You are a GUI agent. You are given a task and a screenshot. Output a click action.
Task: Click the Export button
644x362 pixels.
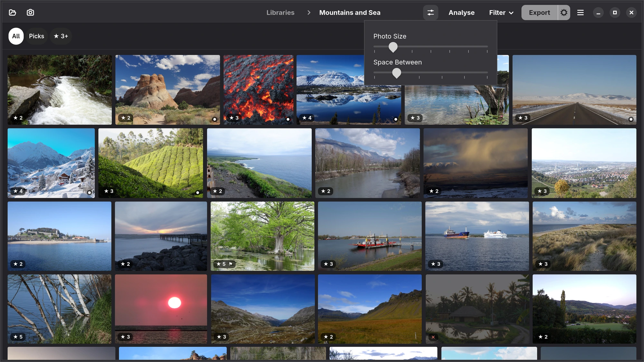539,13
